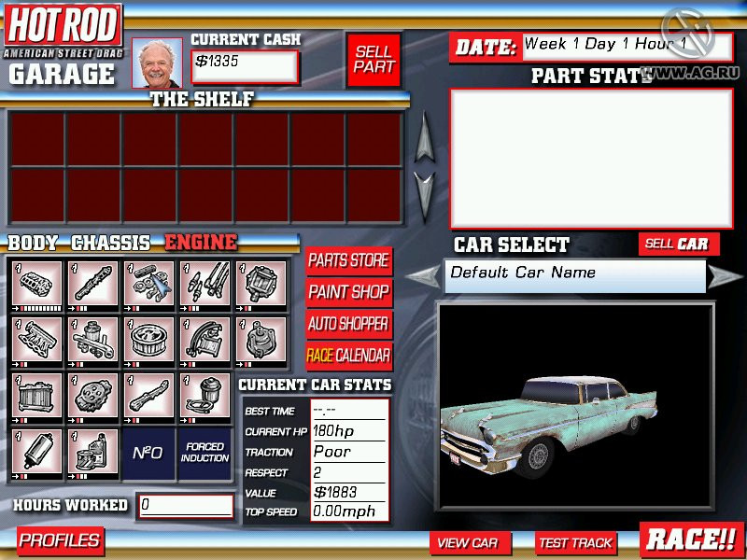
Task: Open the Parts Store
Action: (x=348, y=261)
